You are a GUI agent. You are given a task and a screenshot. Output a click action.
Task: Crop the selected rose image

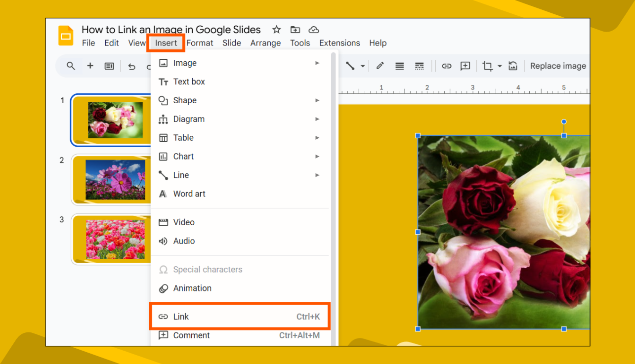[x=487, y=66]
